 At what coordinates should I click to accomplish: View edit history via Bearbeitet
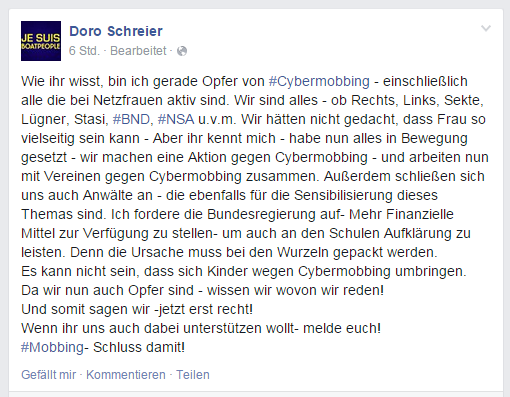pyautogui.click(x=138, y=51)
